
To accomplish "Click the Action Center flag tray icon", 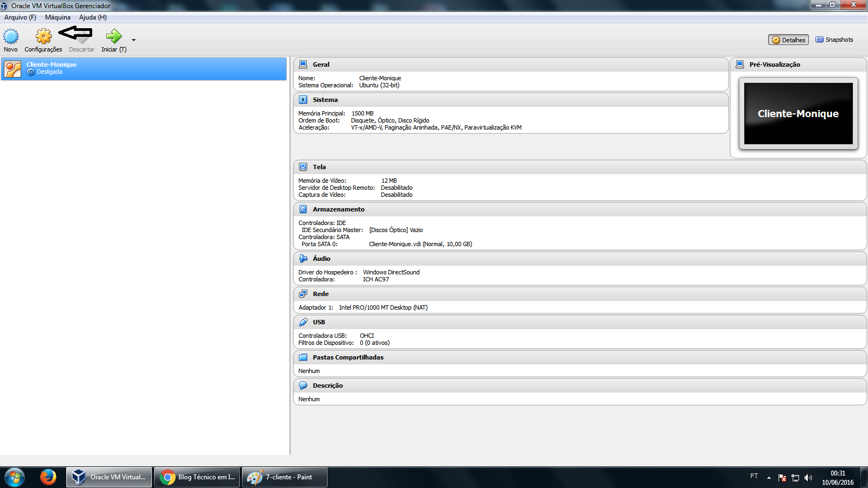I will [x=782, y=478].
